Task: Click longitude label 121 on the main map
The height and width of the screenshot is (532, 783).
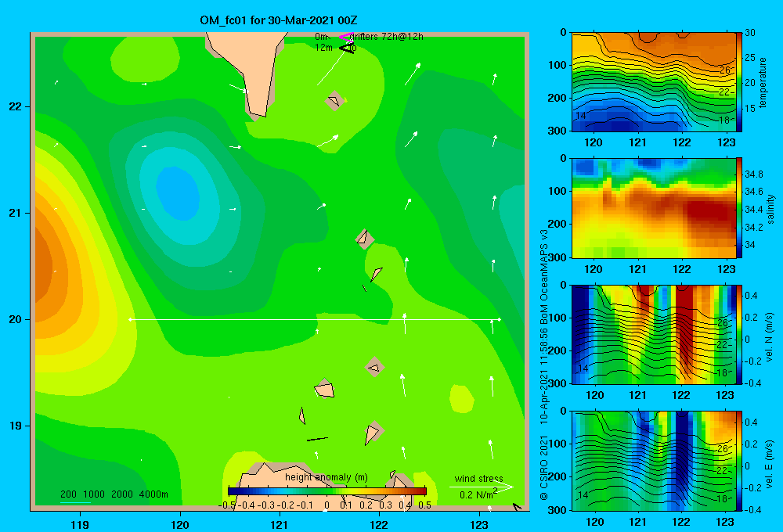Action: 280,524
